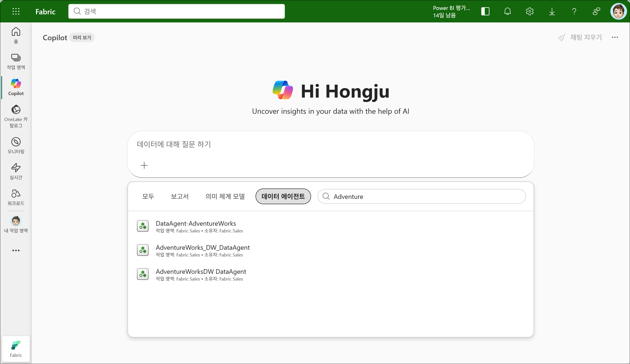The height and width of the screenshot is (364, 630).
Task: Switch to the 의미 체계 모델 tab
Action: tap(225, 196)
